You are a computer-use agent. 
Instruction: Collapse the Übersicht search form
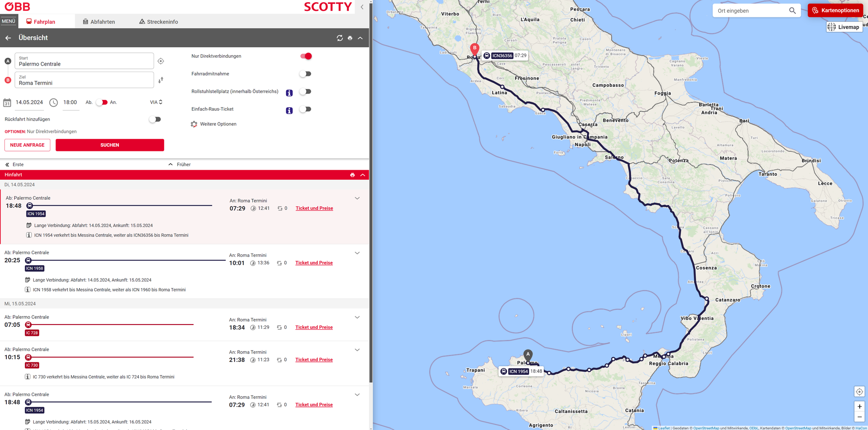coord(360,38)
